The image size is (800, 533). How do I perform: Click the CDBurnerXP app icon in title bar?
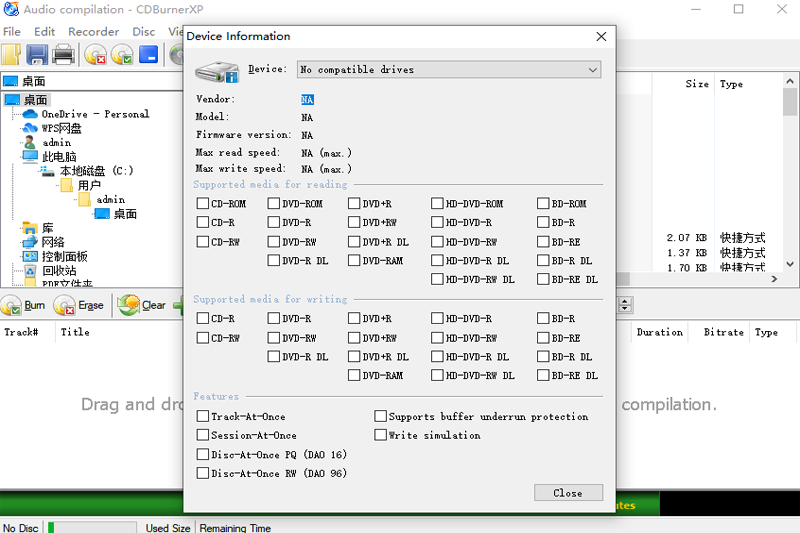pyautogui.click(x=11, y=9)
